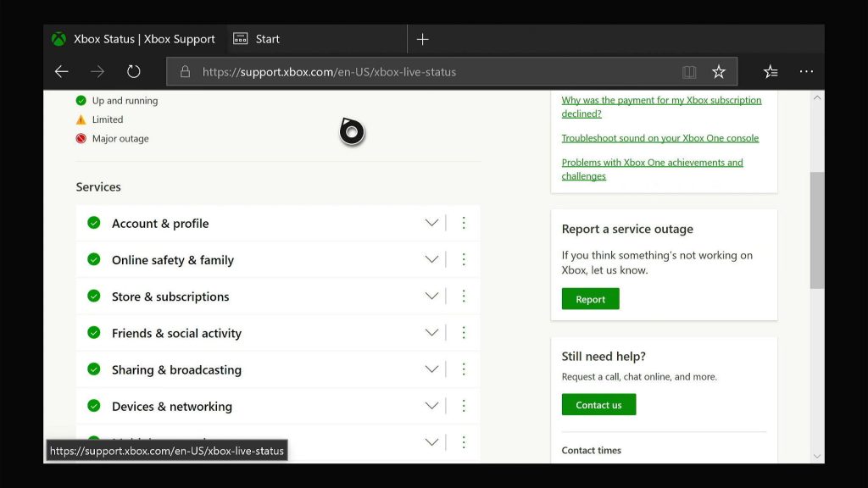
Task: Add this page to favorites star
Action: click(719, 71)
